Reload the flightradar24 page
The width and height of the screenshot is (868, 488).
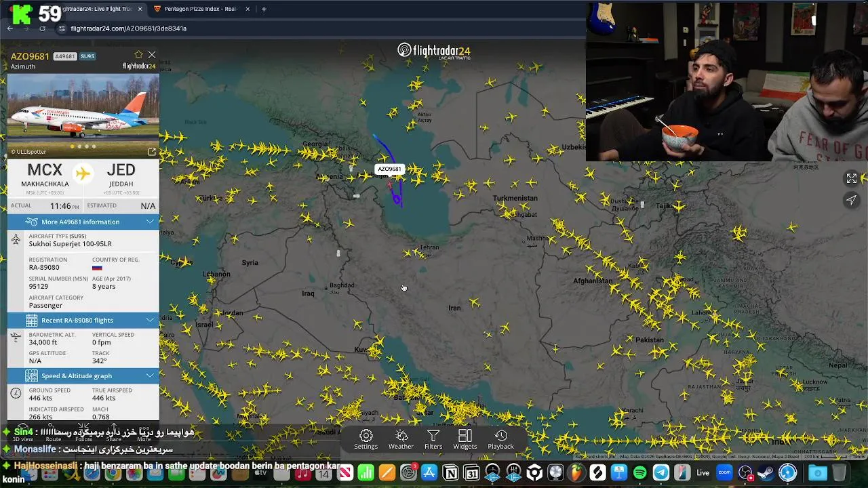[x=42, y=28]
